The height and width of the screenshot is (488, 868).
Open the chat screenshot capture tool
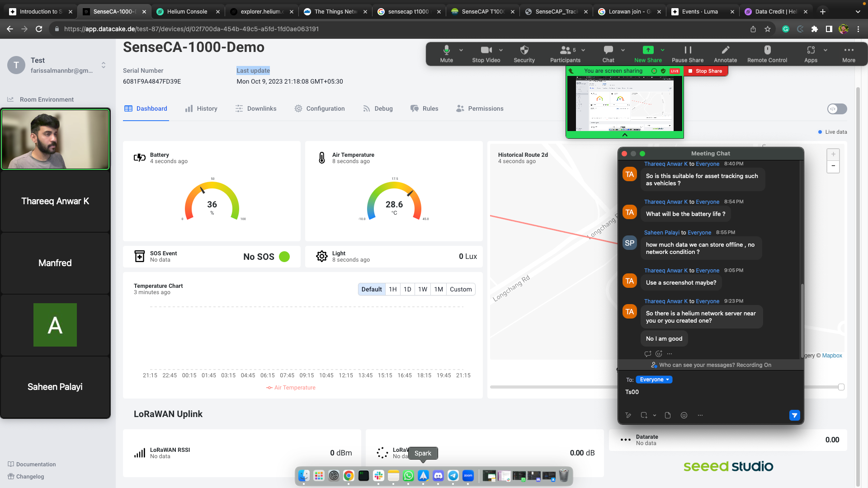click(644, 415)
